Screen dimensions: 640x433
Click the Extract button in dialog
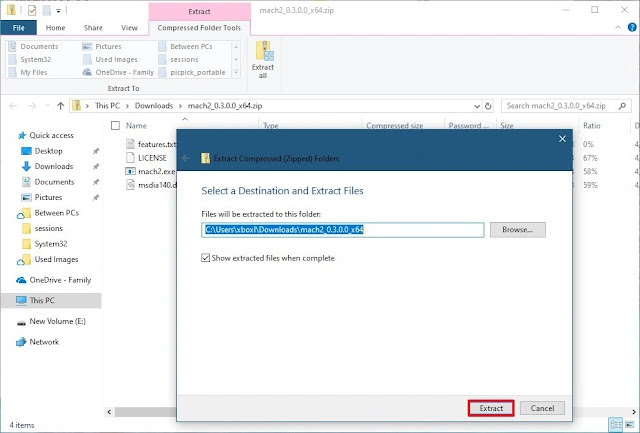coord(491,408)
